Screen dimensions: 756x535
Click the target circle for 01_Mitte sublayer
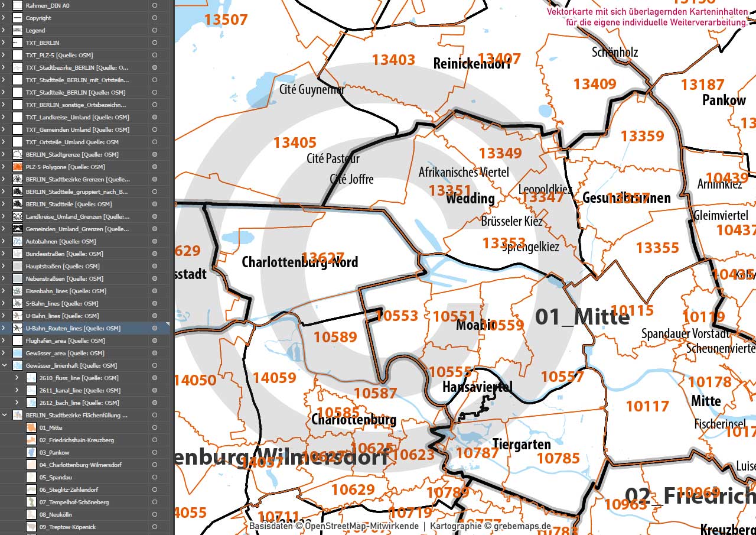click(x=154, y=428)
